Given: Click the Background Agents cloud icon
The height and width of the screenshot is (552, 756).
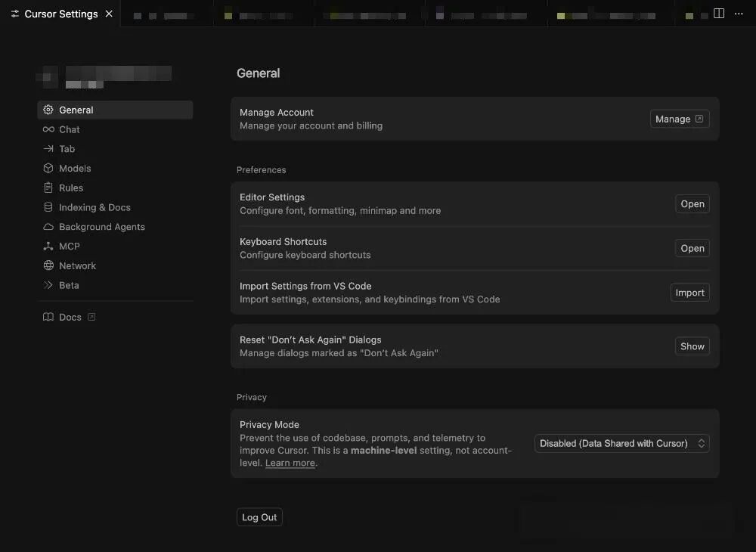Looking at the screenshot, I should pyautogui.click(x=48, y=227).
